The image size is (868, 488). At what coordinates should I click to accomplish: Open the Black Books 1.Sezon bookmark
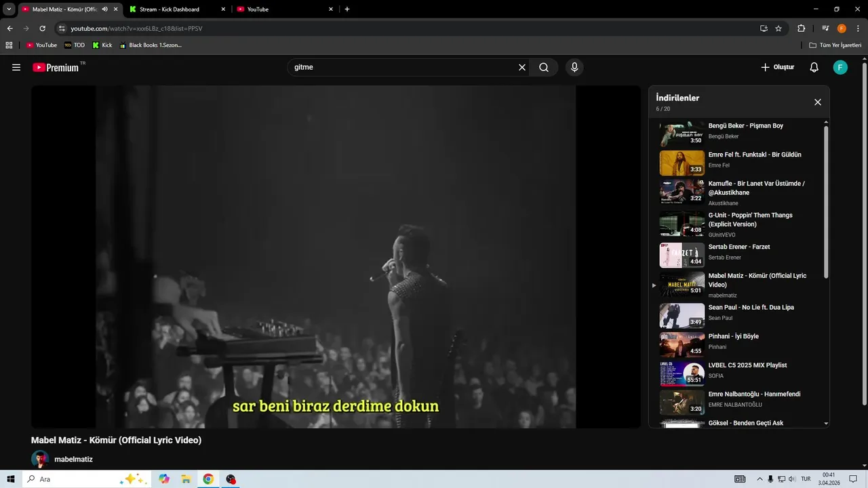coord(151,45)
